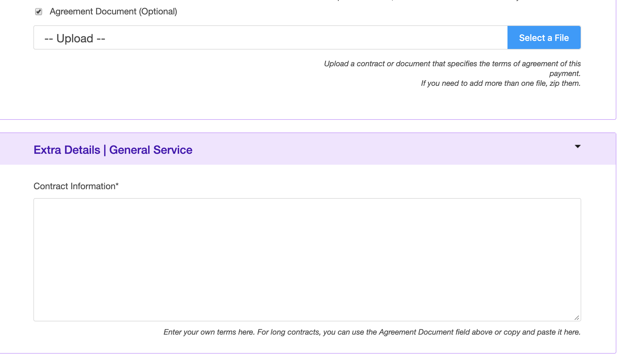The width and height of the screenshot is (644, 364).
Task: Click the Extra Details | General Service heading
Action: [113, 150]
